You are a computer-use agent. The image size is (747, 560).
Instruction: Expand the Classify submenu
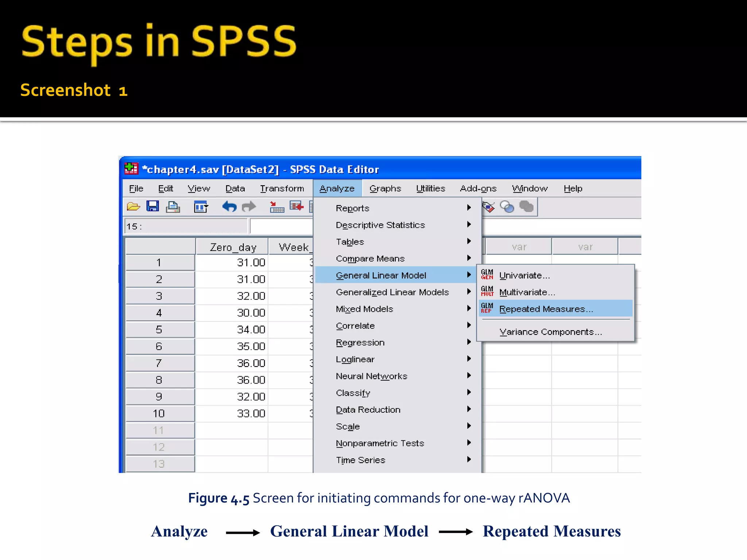pyautogui.click(x=398, y=393)
